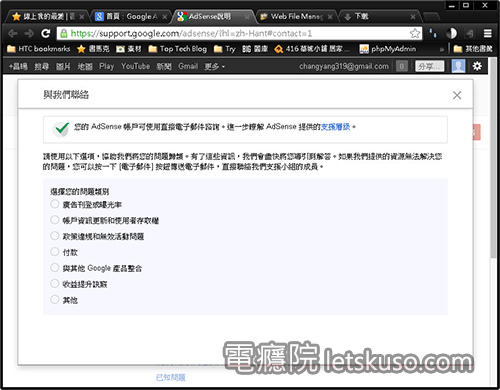The width and height of the screenshot is (500, 390).
Task: Switch to the 下載 tab
Action: pyautogui.click(x=379, y=16)
